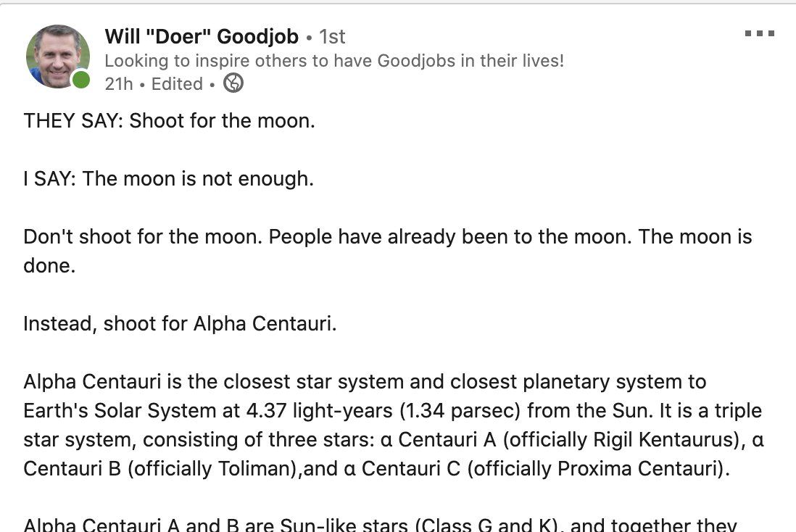Open the post options three-dot menu
Viewport: 796px width, 532px height.
760,33
